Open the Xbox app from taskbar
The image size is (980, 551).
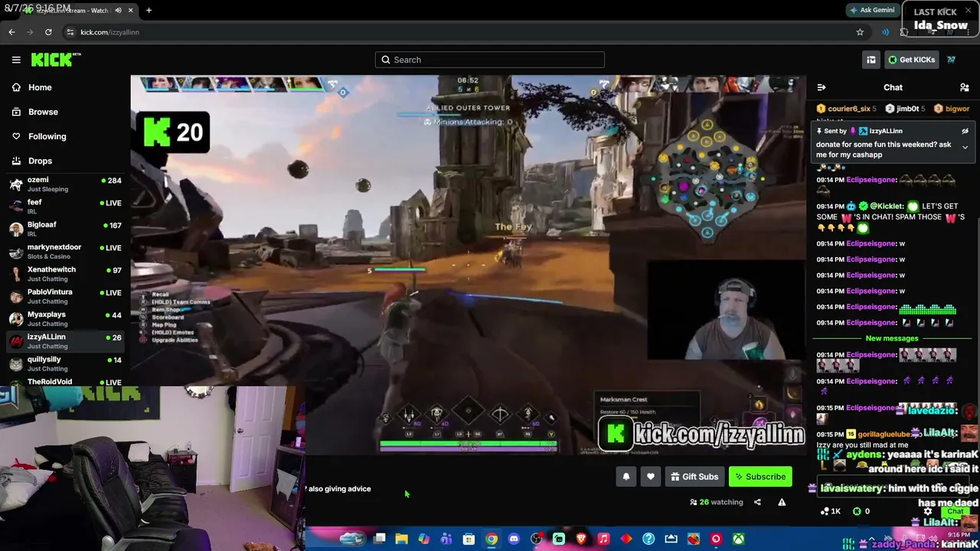738,539
